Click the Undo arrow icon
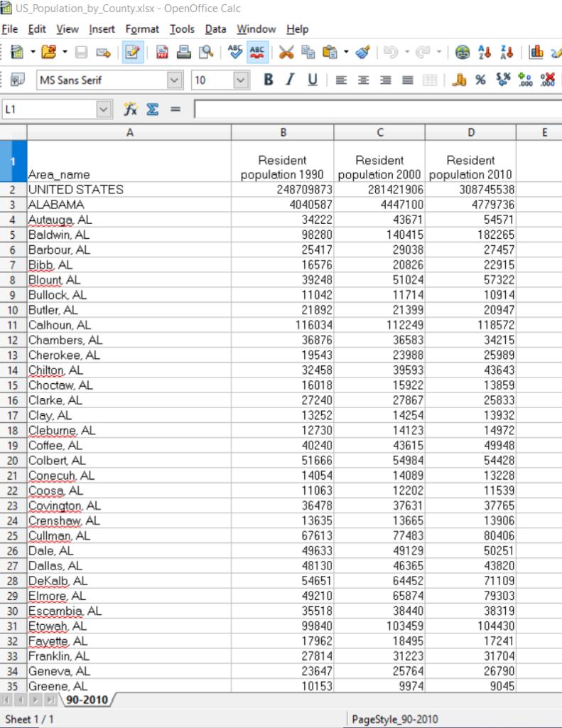 point(391,51)
